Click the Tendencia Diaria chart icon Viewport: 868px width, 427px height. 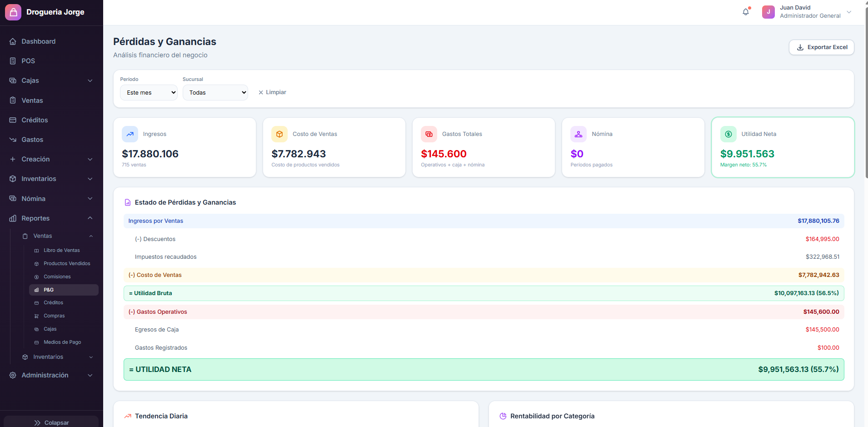coord(127,416)
